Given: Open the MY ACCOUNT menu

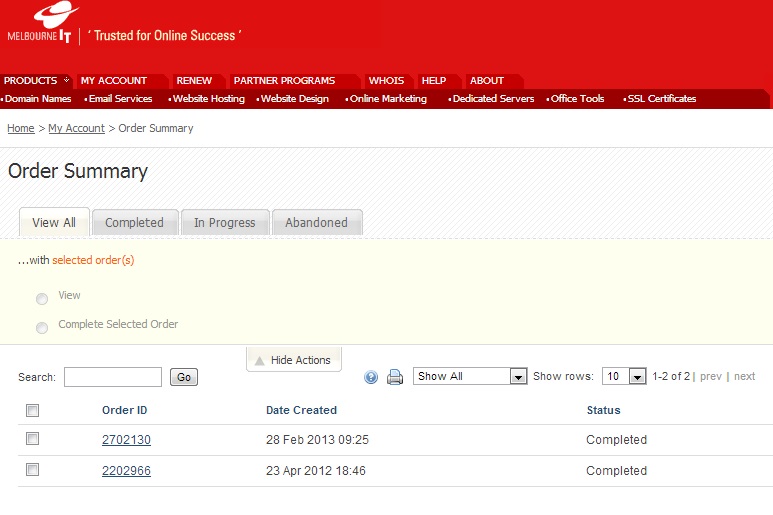Looking at the screenshot, I should coord(114,81).
